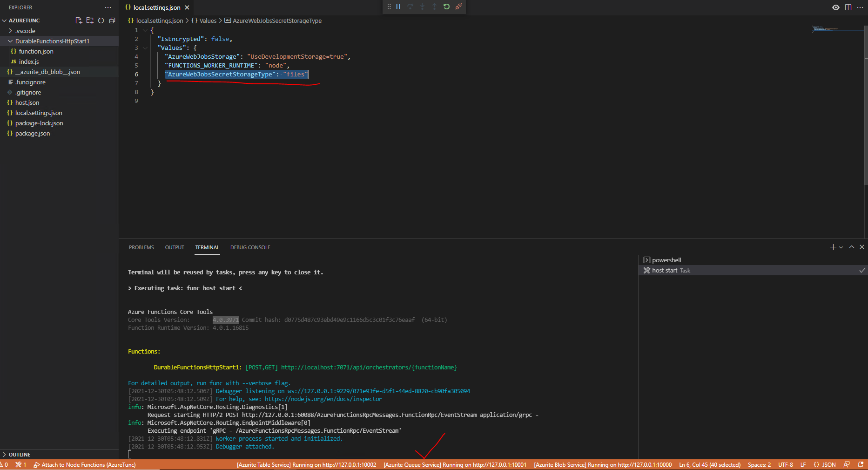Click AzureWebJobsSecretStorageType breadcrumb
Image resolution: width=868 pixels, height=470 pixels.
coord(273,20)
